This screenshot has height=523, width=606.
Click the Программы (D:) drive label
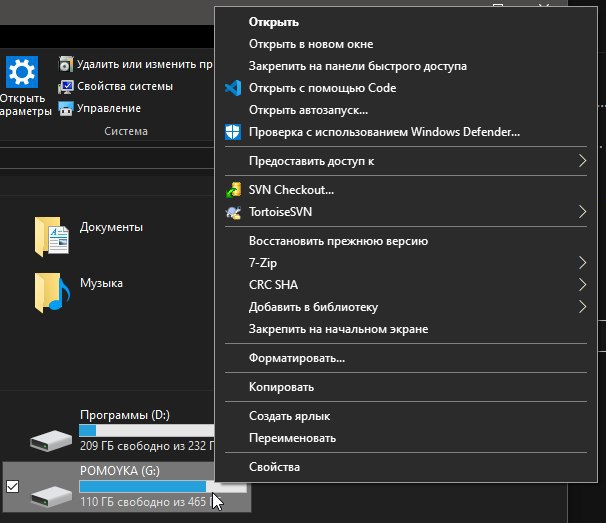125,415
